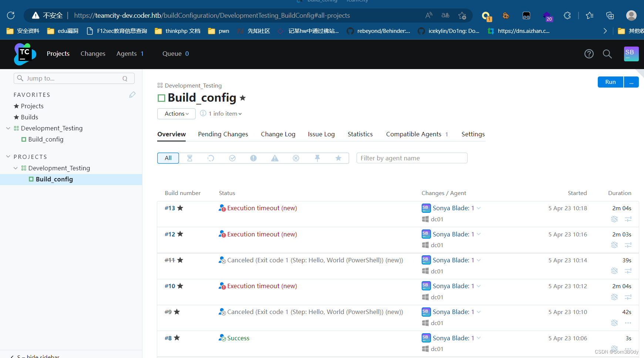The width and height of the screenshot is (644, 358).
Task: Toggle favorite star beside Build_config title
Action: [x=243, y=98]
